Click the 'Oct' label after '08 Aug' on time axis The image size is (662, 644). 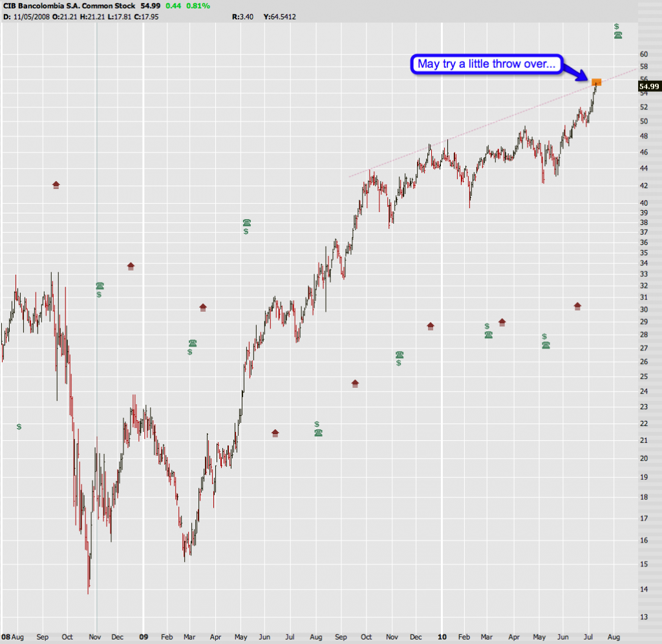[67, 637]
